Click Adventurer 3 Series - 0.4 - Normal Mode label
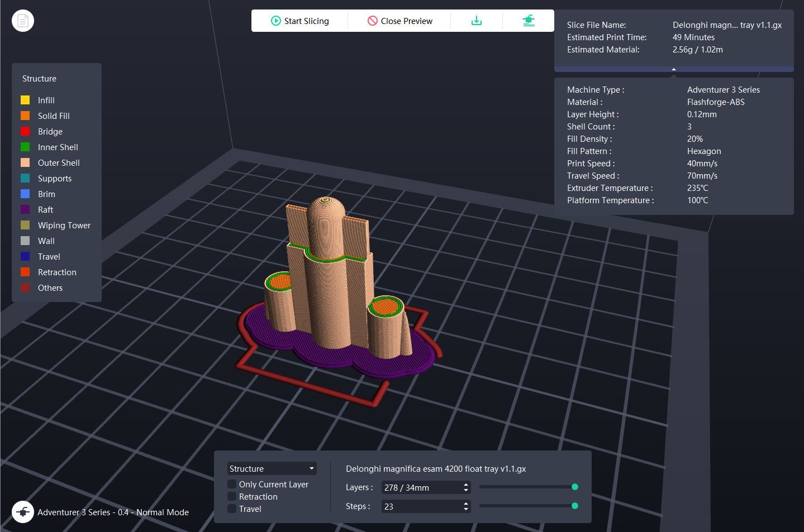Viewport: 804px width, 532px height. click(x=113, y=512)
